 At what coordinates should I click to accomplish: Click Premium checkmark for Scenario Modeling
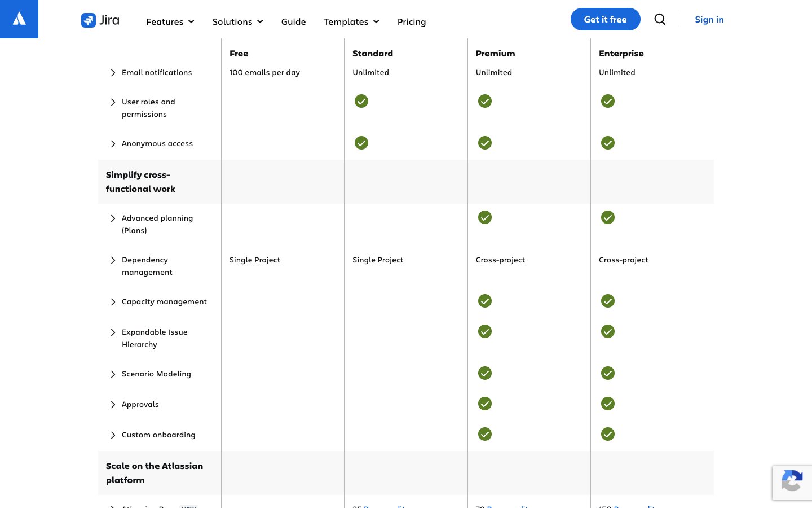(484, 374)
